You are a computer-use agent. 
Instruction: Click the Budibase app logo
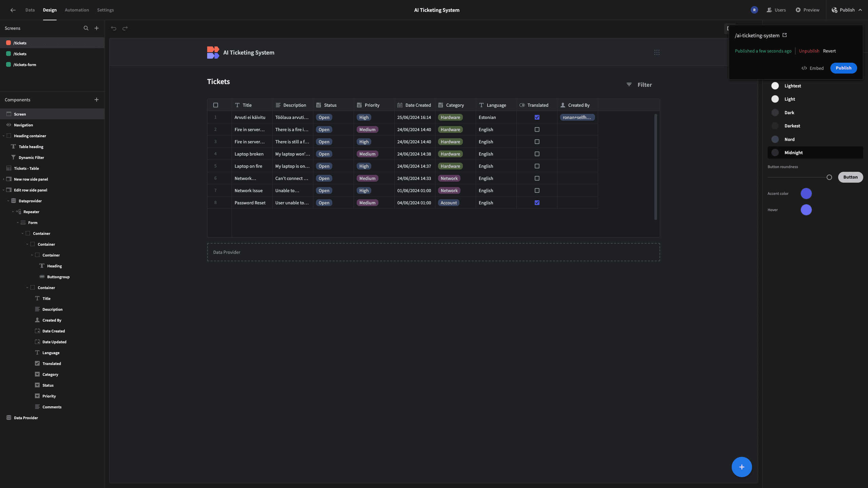213,53
